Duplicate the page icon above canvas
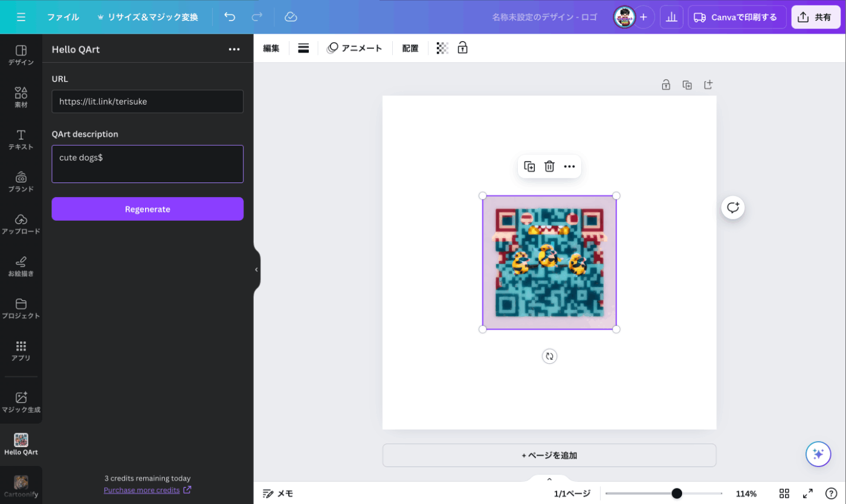Viewport: 846px width, 504px height. tap(687, 85)
